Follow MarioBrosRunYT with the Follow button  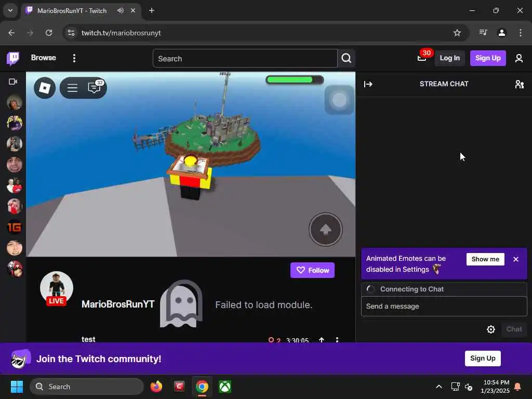pyautogui.click(x=312, y=270)
